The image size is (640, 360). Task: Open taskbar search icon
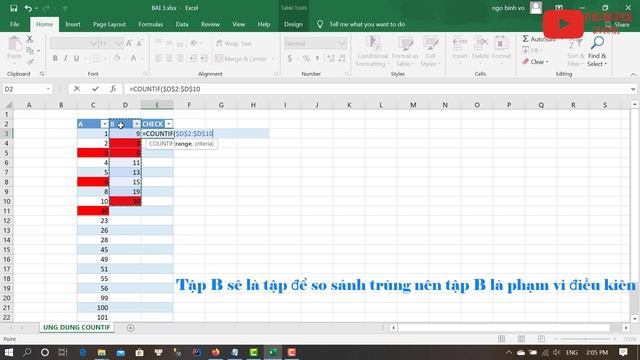coord(27,352)
